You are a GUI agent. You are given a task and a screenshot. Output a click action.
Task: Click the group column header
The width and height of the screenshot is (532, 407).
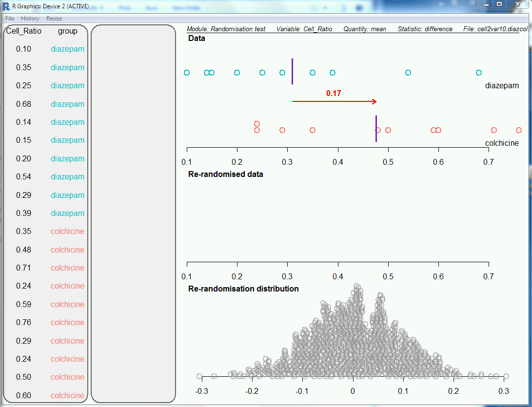pyautogui.click(x=67, y=31)
